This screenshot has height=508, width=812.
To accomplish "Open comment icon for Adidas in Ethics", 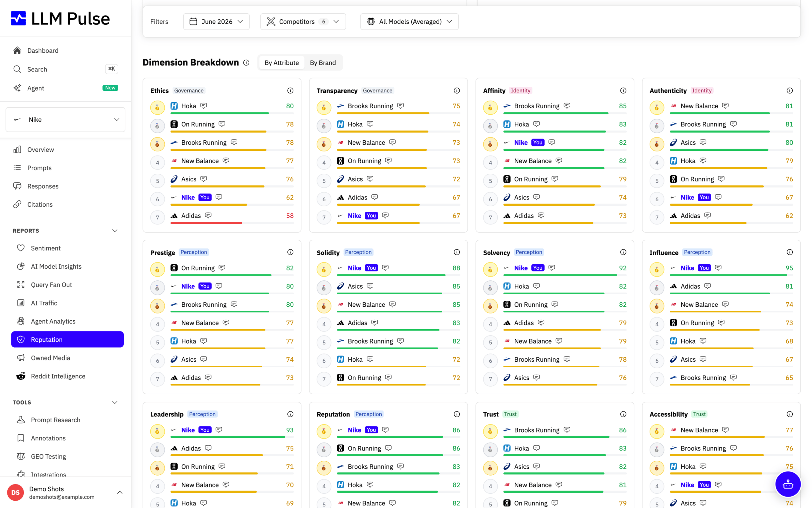I will pos(208,215).
